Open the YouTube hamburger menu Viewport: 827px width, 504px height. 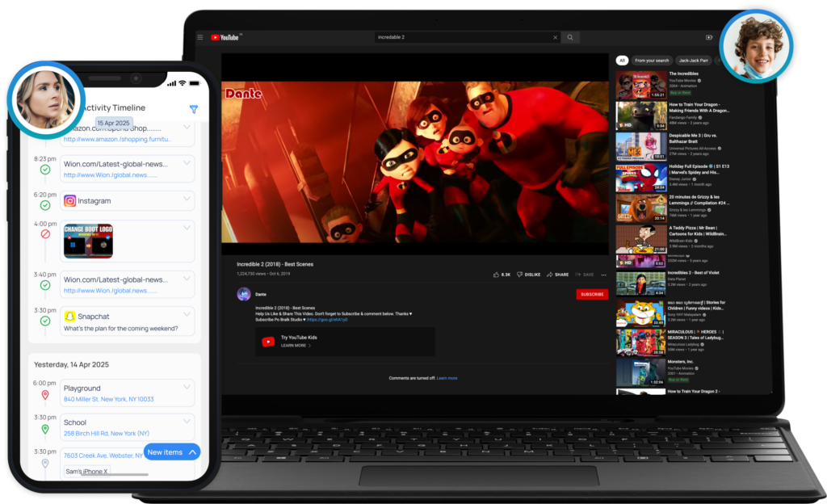201,37
